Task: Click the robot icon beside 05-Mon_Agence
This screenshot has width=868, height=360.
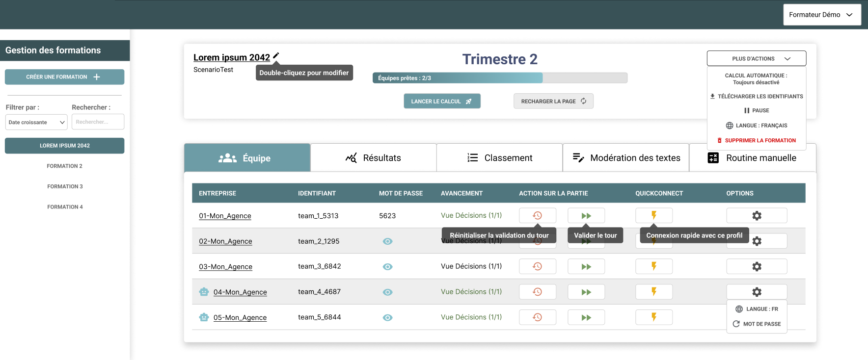Action: point(204,317)
